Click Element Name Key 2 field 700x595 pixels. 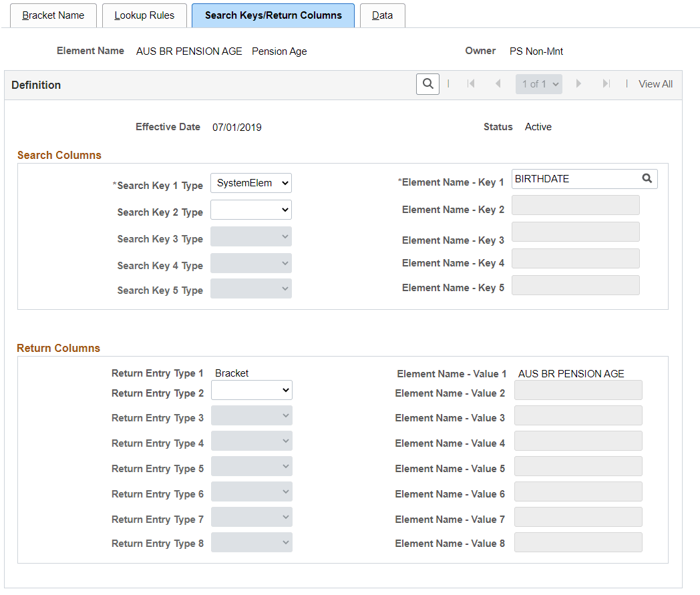(x=576, y=205)
